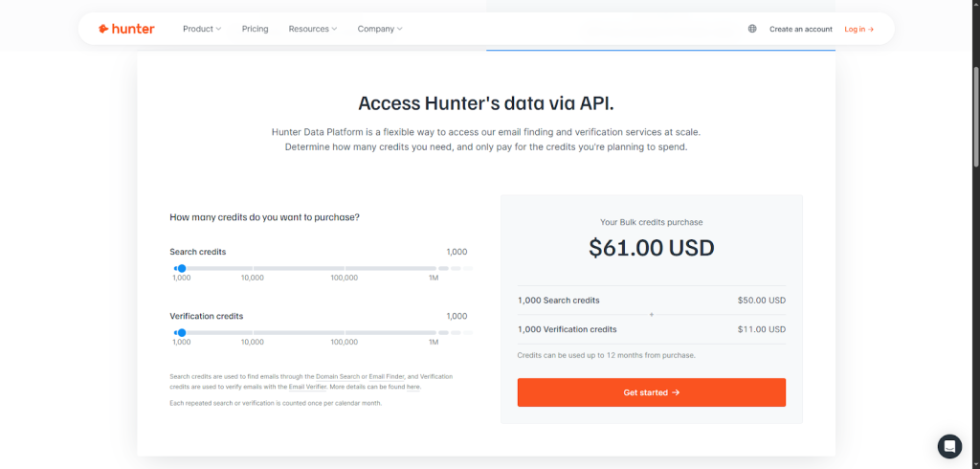This screenshot has width=980, height=469.
Task: Click the Search credits slider handle
Action: pyautogui.click(x=182, y=268)
